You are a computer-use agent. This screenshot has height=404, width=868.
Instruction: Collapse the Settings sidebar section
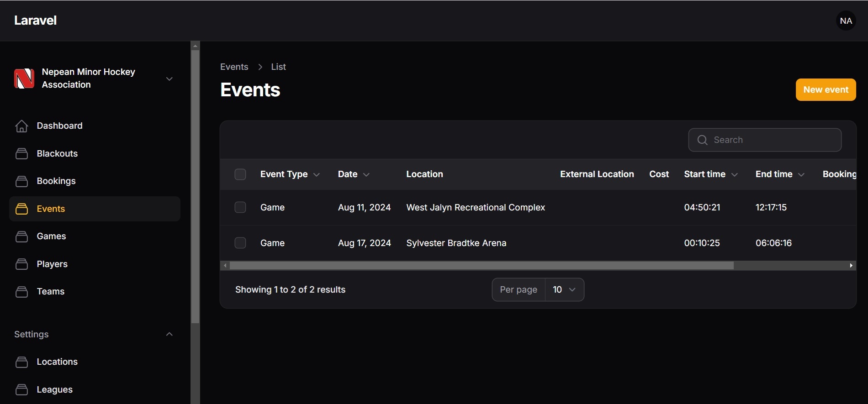coord(169,334)
